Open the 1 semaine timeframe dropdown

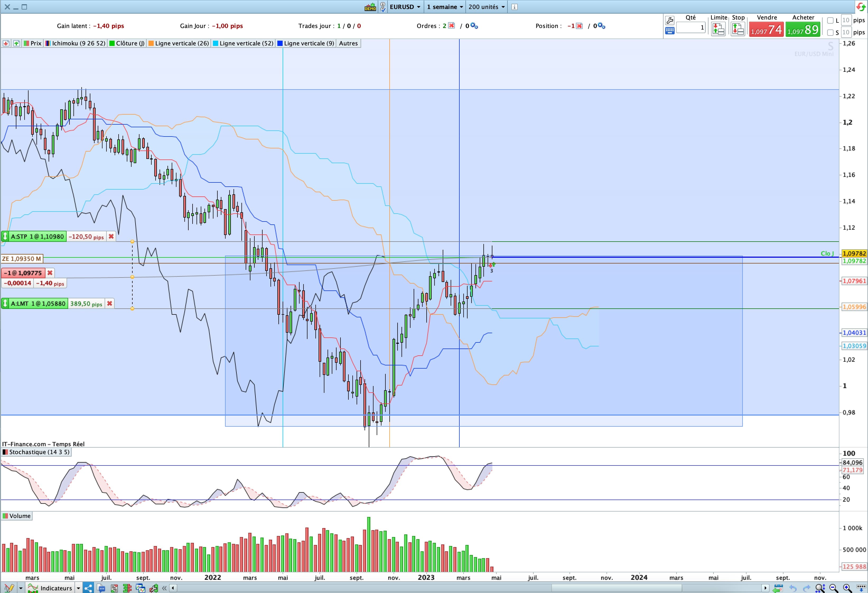click(445, 7)
